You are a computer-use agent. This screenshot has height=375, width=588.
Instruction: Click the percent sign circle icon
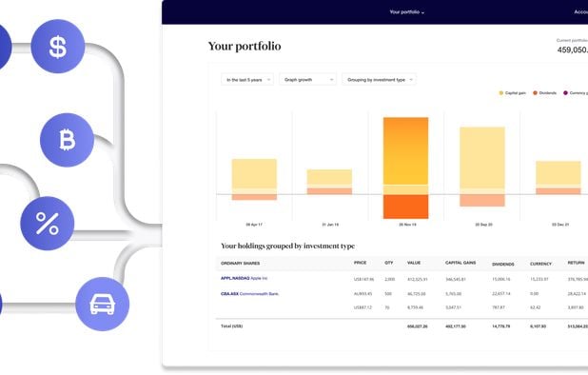click(x=48, y=224)
